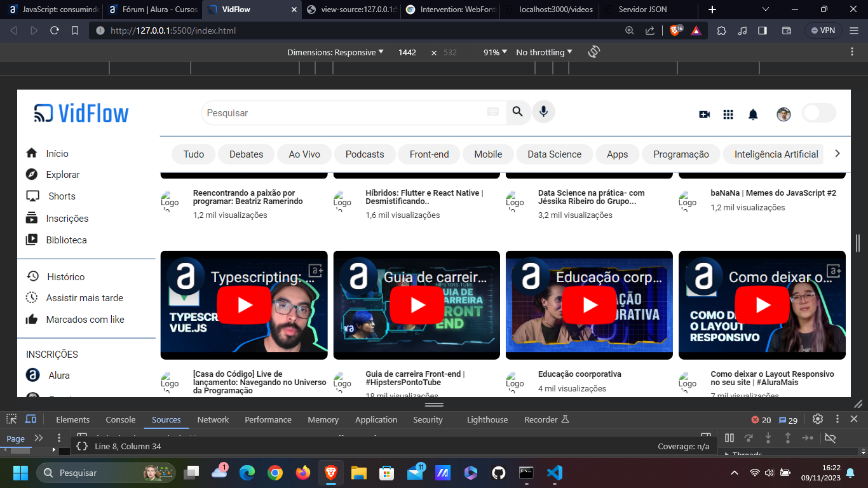Click the VidFlow logo
The height and width of the screenshot is (488, 868).
pyautogui.click(x=81, y=113)
